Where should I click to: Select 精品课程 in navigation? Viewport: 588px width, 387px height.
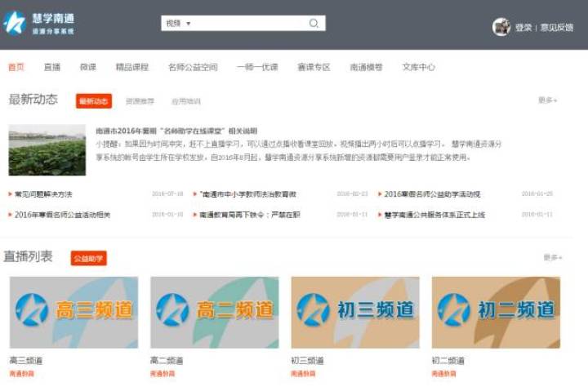[132, 67]
